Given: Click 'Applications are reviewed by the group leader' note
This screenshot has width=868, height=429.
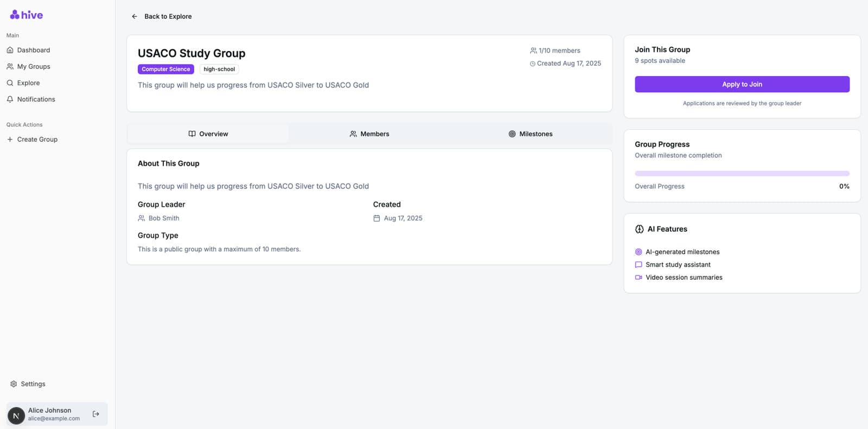Looking at the screenshot, I should point(742,103).
